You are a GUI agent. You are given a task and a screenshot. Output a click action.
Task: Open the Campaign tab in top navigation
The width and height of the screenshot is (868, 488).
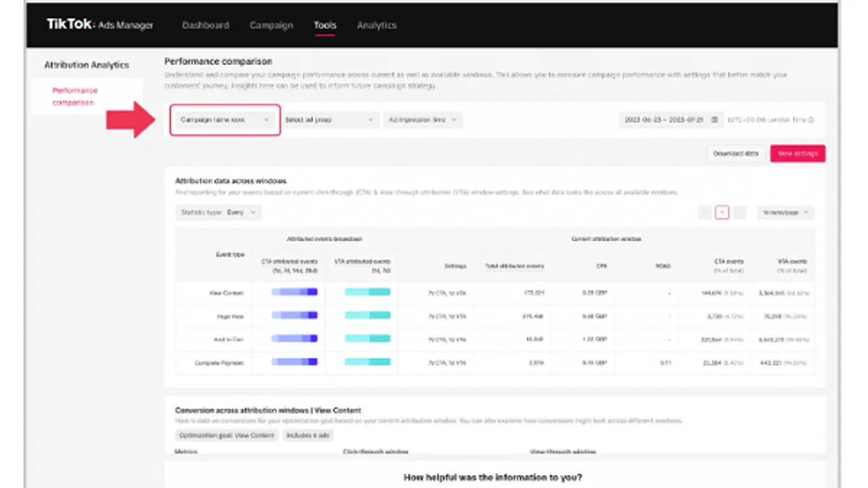271,25
